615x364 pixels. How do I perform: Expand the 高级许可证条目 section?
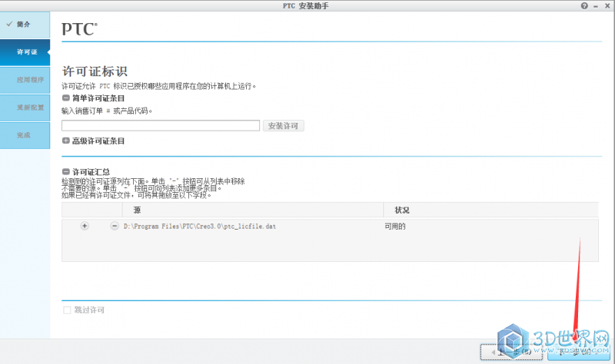pyautogui.click(x=66, y=141)
